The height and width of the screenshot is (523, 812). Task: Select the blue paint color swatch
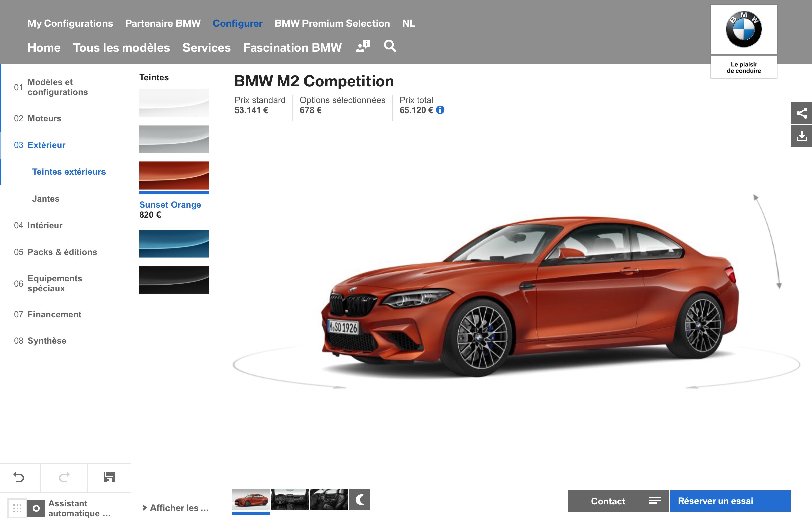point(174,244)
